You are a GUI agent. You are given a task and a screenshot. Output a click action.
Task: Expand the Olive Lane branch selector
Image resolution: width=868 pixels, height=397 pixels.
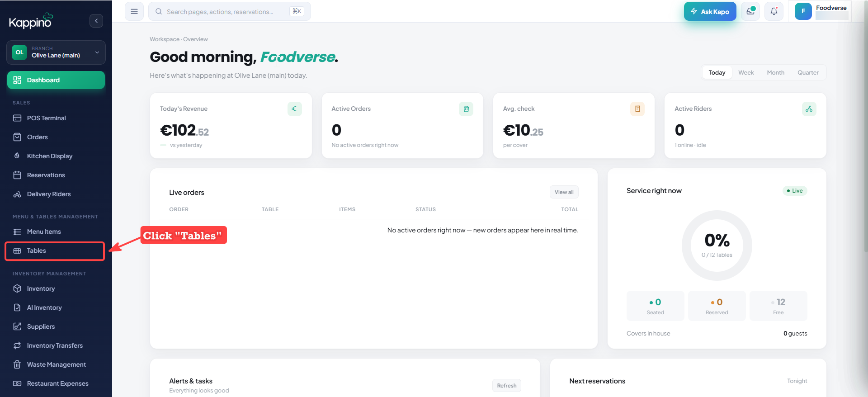tap(56, 52)
